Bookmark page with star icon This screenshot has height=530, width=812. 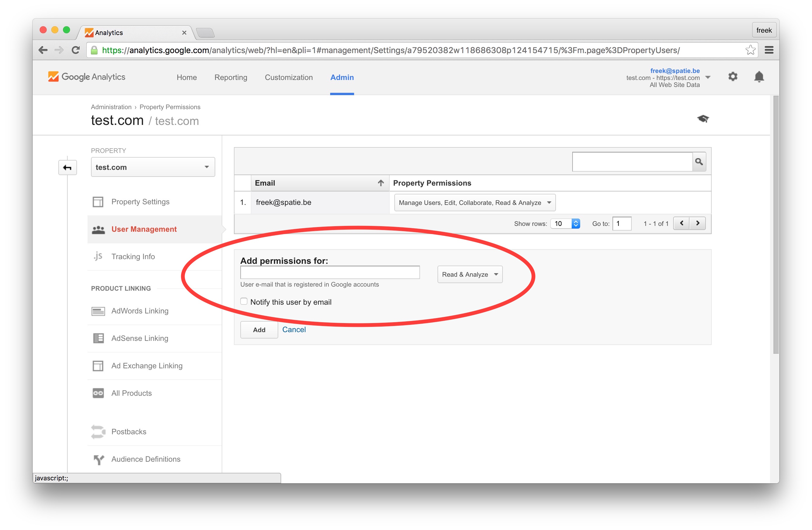click(750, 50)
